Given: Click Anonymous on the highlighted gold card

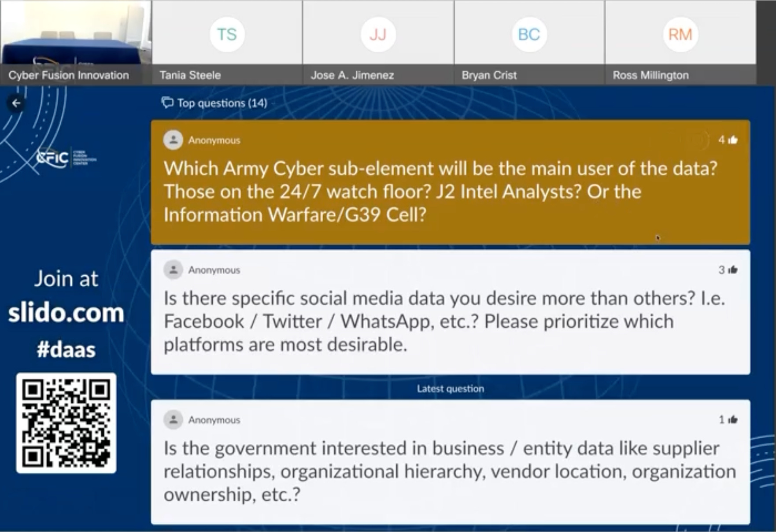Looking at the screenshot, I should pyautogui.click(x=214, y=140).
